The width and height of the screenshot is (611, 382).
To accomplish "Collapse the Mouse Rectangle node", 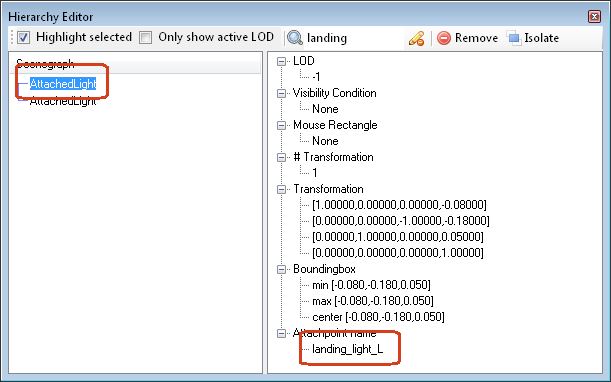I will coord(281,125).
